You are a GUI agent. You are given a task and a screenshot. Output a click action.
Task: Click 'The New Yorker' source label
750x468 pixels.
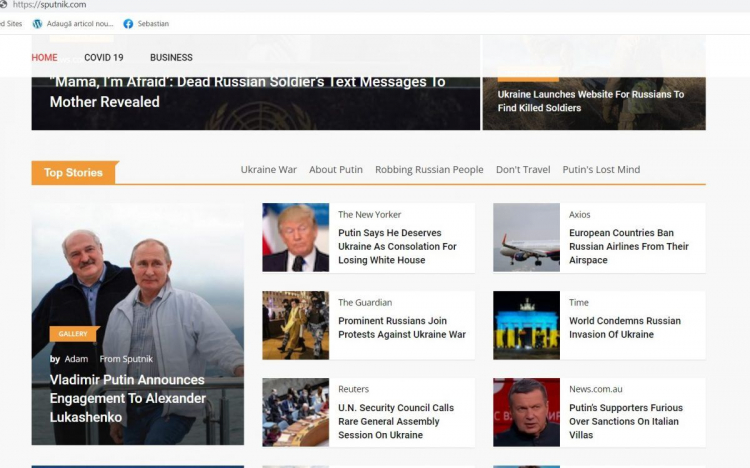pyautogui.click(x=369, y=214)
